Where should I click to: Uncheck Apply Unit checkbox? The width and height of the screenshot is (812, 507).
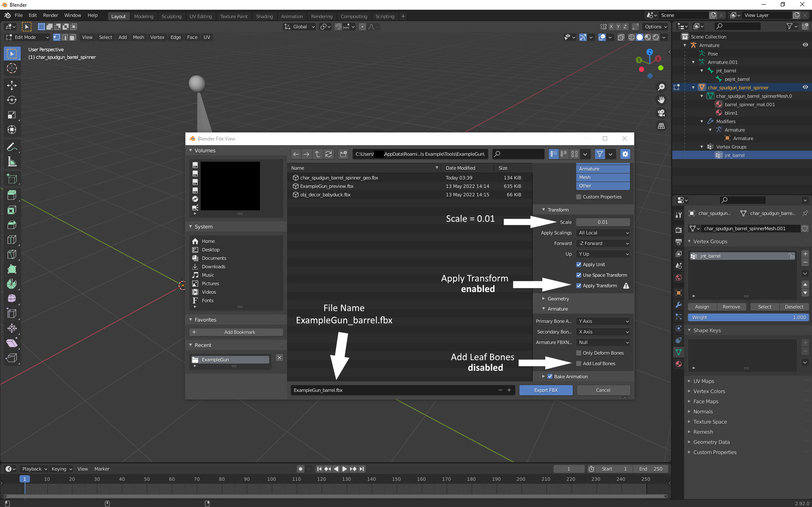coord(579,265)
